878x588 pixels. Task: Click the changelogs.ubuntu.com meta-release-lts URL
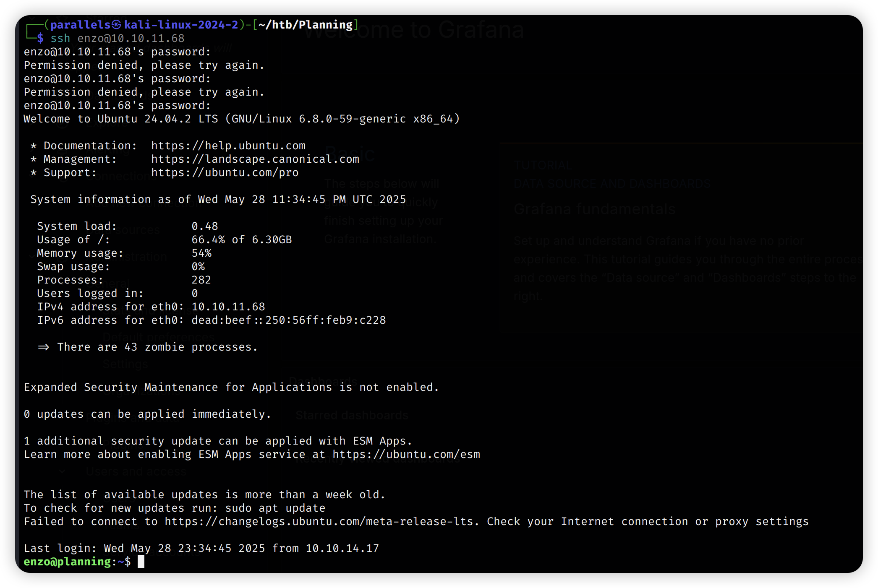point(319,522)
